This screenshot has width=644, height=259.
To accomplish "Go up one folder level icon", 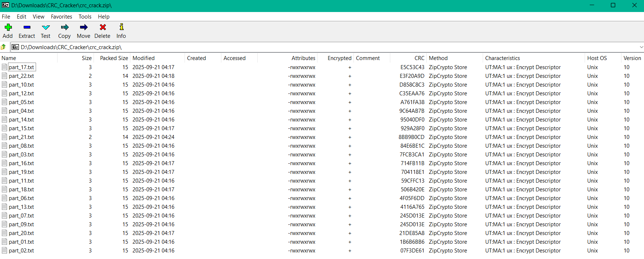I will [x=4, y=47].
